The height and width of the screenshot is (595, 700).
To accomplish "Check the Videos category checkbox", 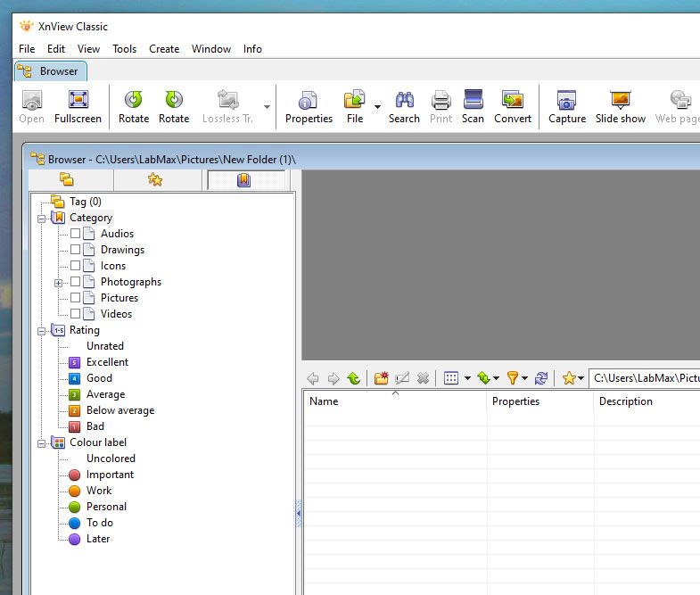I will click(76, 314).
